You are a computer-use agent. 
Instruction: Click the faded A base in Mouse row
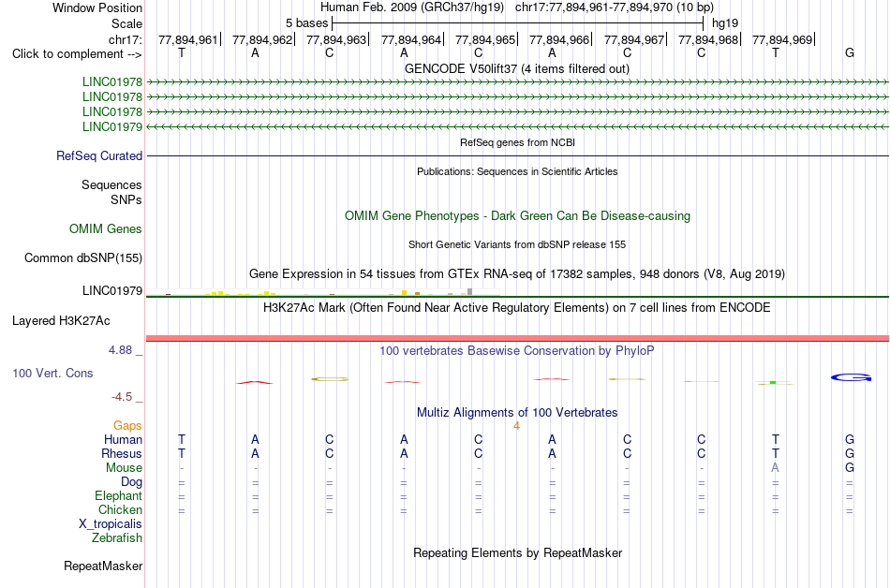[775, 468]
